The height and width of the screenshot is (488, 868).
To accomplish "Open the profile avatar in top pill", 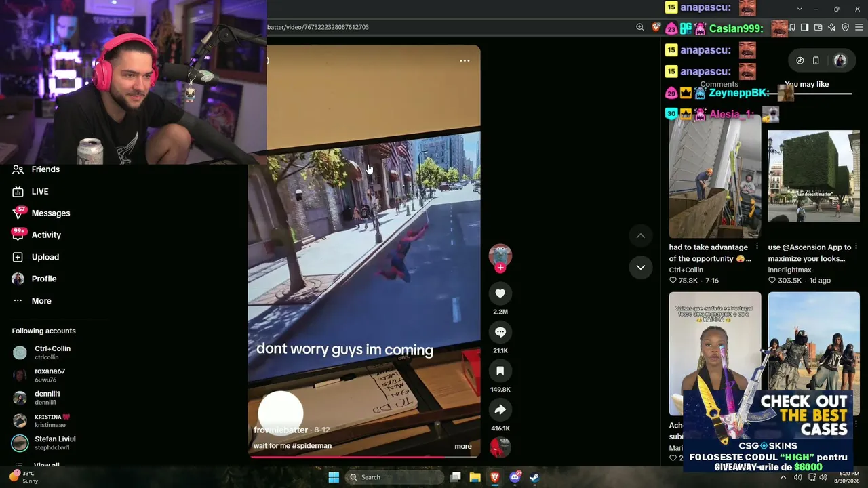I will (x=840, y=60).
